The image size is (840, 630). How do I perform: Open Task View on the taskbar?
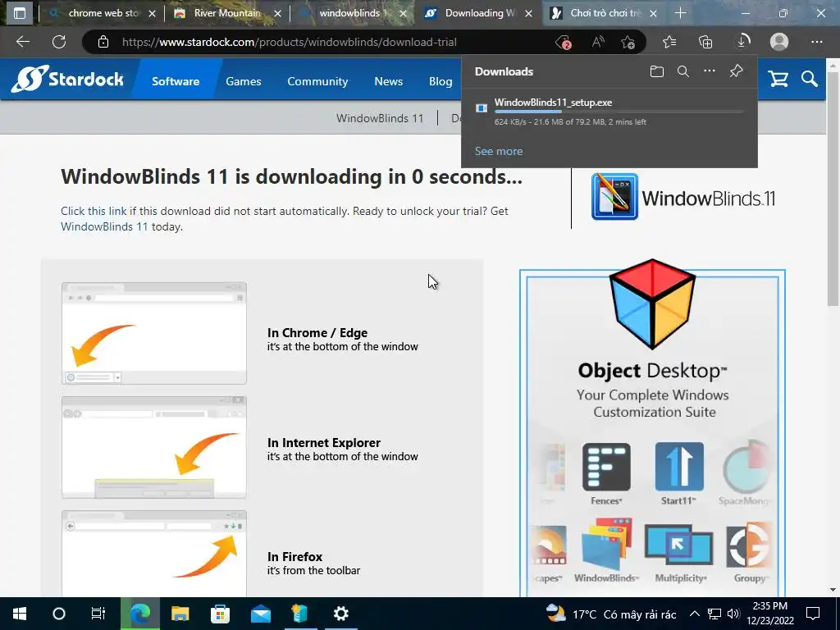(x=98, y=614)
